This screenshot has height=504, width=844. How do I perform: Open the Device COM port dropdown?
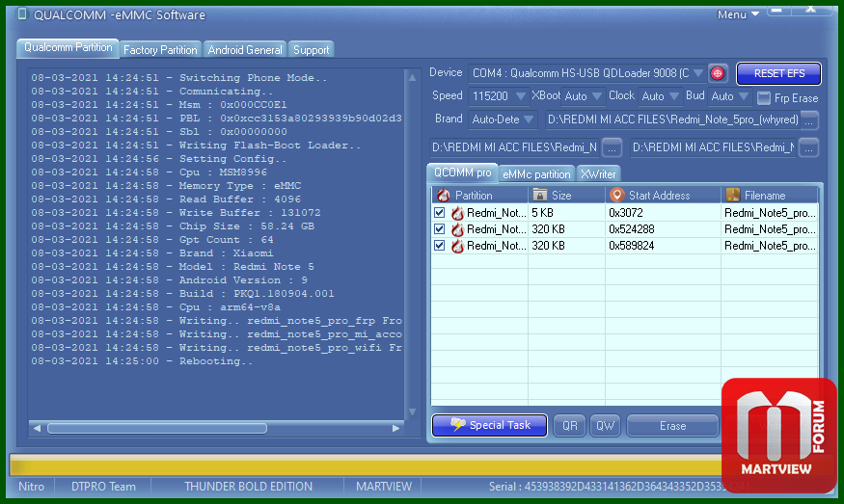coord(698,72)
